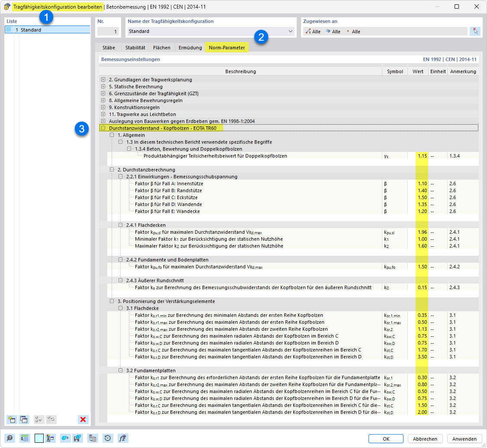The width and height of the screenshot is (487, 448).
Task: Expand 8. Allgemeine Bewehrungsregeln
Action: (103, 100)
